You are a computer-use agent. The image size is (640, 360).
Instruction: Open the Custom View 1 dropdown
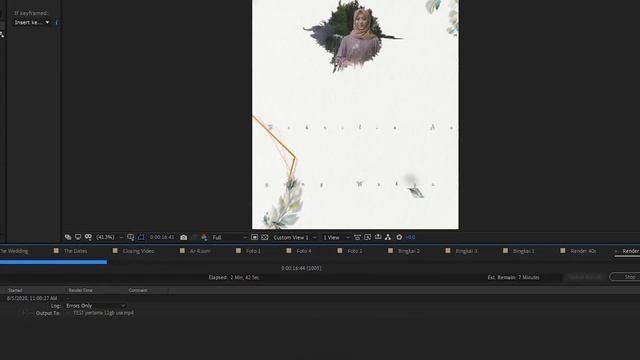[295, 237]
